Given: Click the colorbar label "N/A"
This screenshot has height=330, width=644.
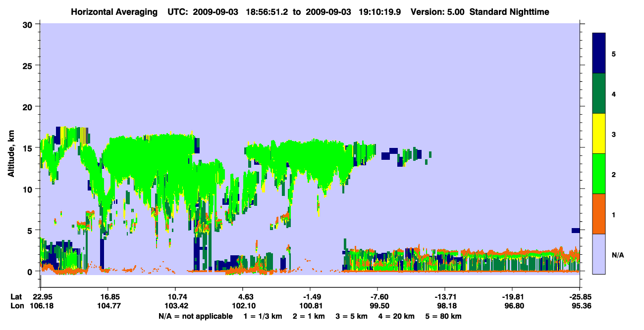Looking at the screenshot, I should 617,255.
